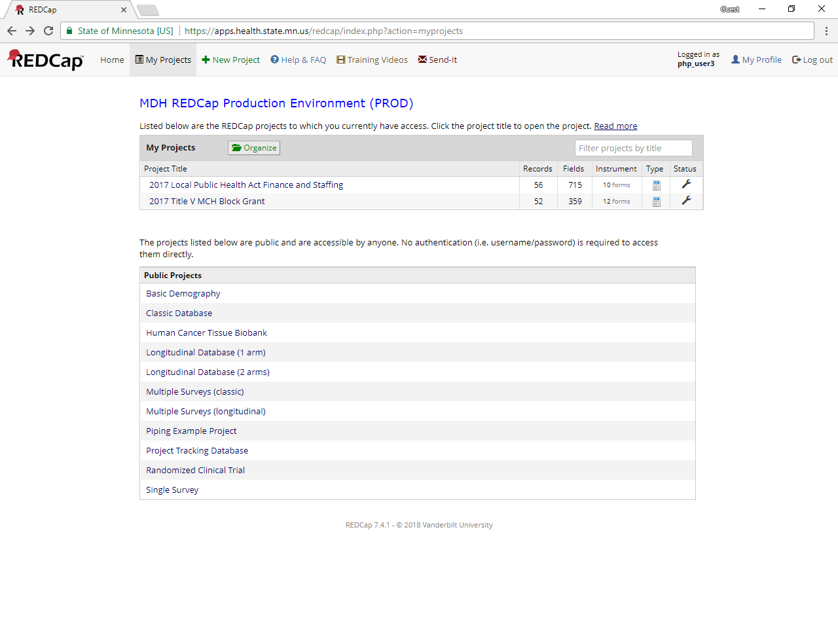Close the REDCap browser tab
Viewport: 838px width, 644px height.
124,10
